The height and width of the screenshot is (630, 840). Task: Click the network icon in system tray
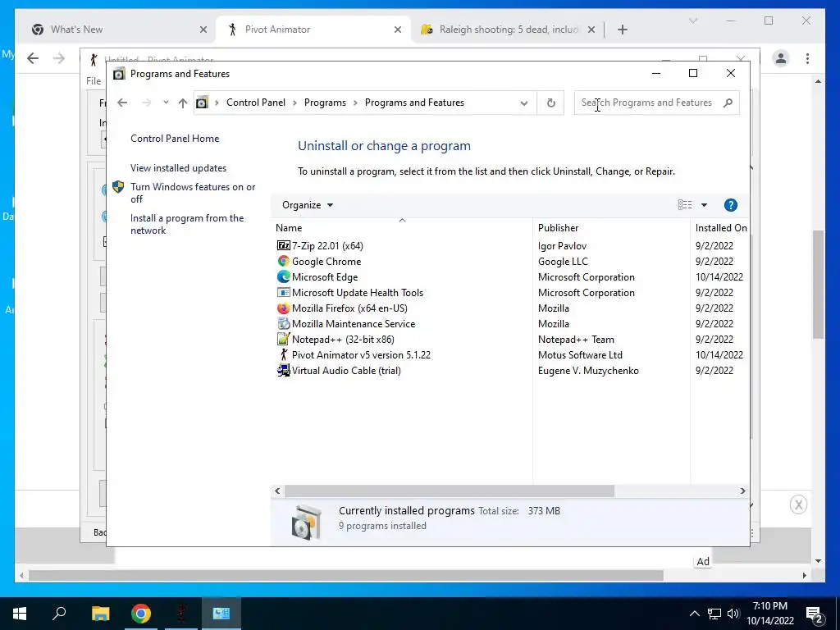[714, 614]
